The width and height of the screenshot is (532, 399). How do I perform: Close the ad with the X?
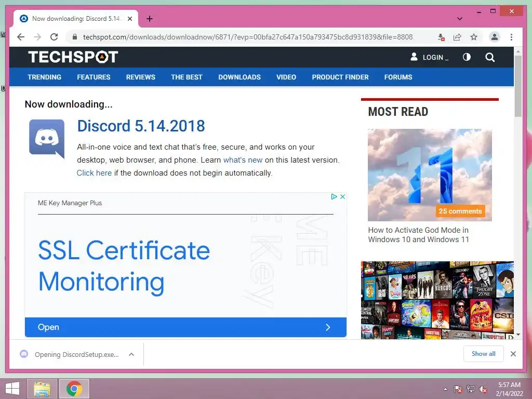pyautogui.click(x=343, y=196)
